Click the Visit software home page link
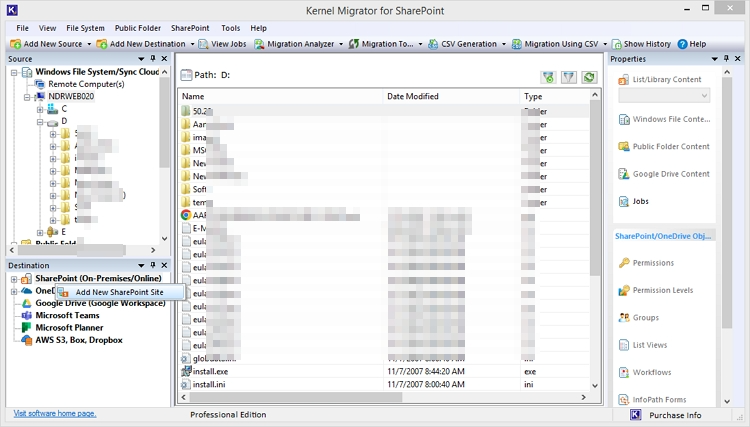The width and height of the screenshot is (750, 427). pos(55,414)
